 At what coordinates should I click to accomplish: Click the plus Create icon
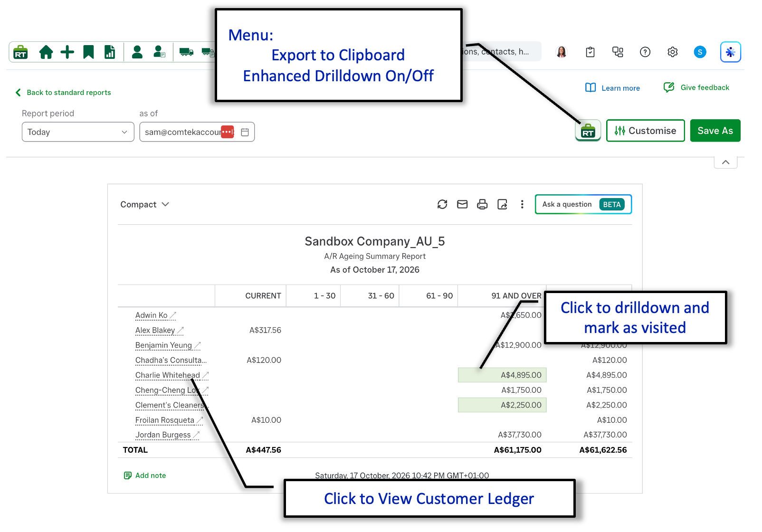pyautogui.click(x=67, y=52)
